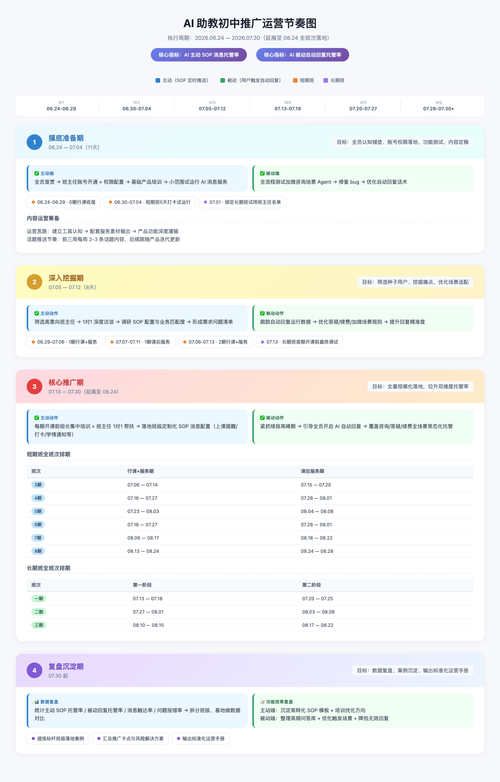Screen dimensions: 500x782
Task: Click the 三期 badge in long-term table
Action: [x=38, y=625]
